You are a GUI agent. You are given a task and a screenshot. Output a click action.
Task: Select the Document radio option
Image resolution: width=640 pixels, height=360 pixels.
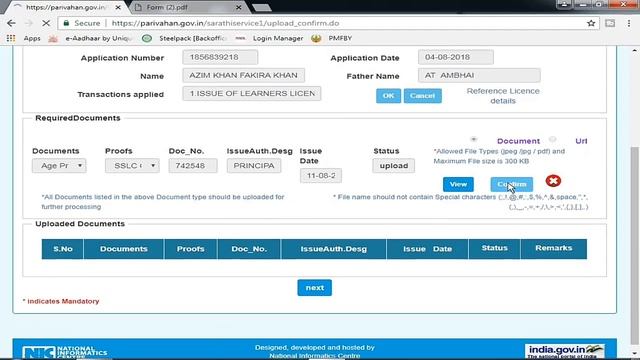tap(473, 140)
